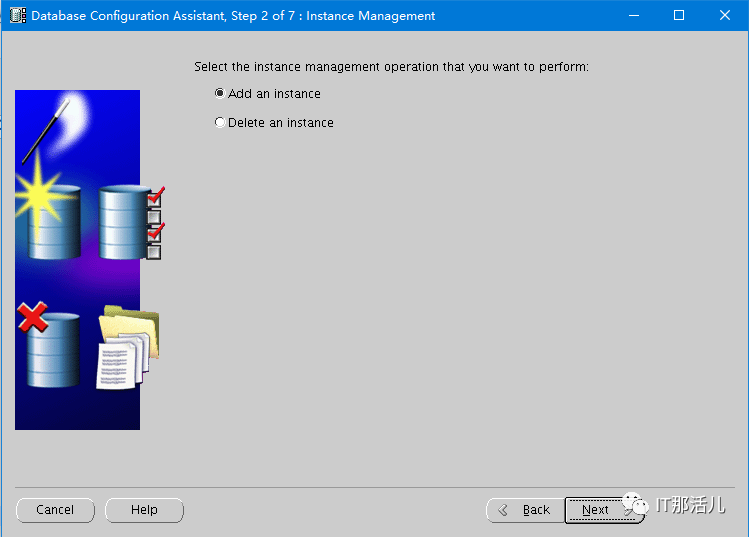749x537 pixels.
Task: Choose the Delete an instance radio button
Action: [x=220, y=122]
